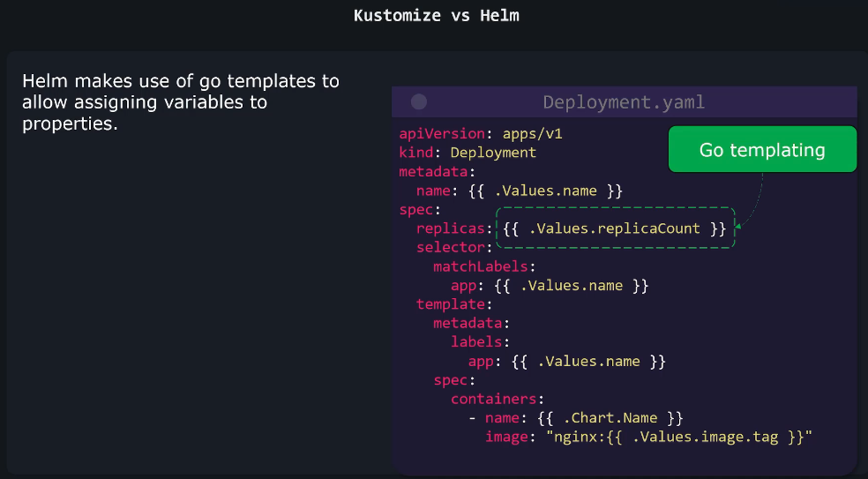868x479 pixels.
Task: Click the nested 'spec:' key above containers
Action: [x=454, y=380]
